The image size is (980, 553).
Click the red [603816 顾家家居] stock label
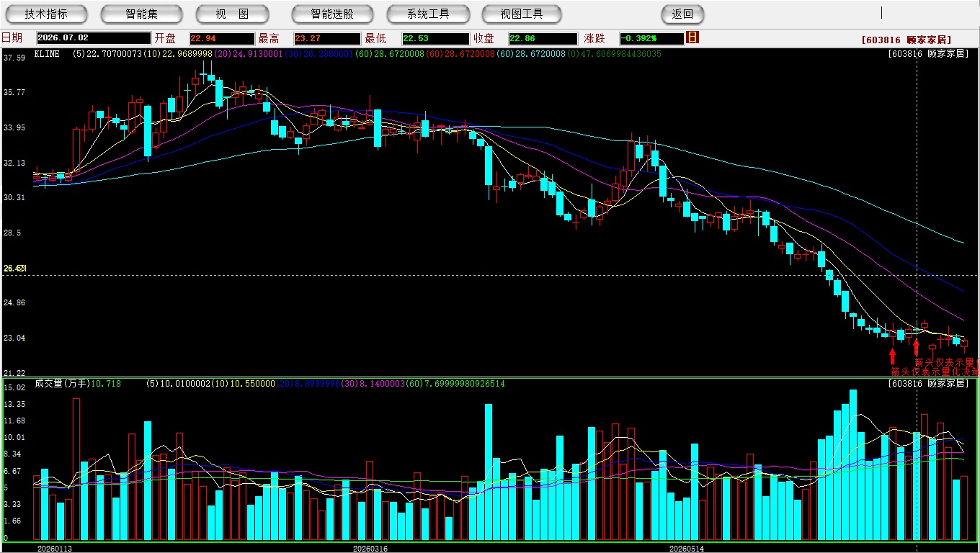click(906, 40)
